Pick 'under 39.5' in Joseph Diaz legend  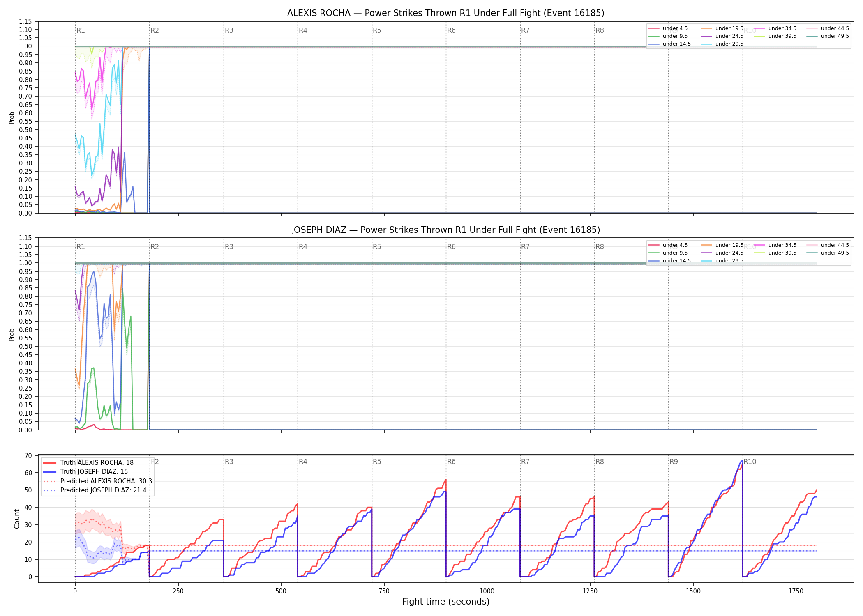pos(775,253)
